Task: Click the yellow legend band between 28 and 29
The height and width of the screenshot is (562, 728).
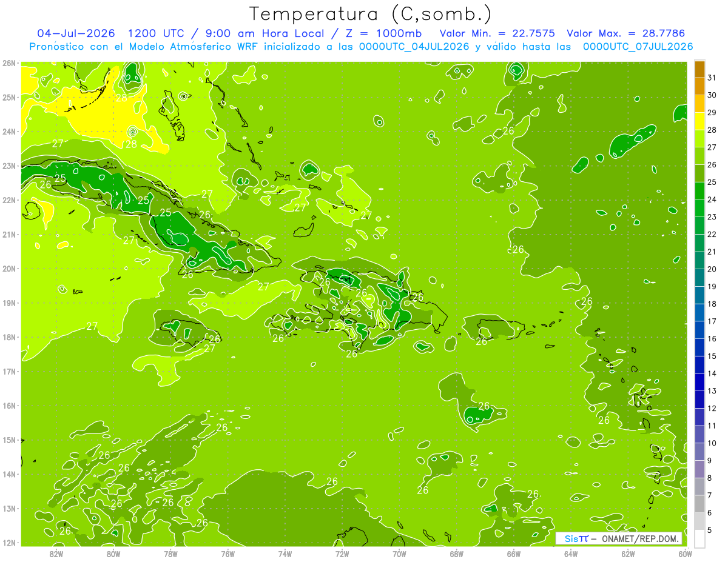Action: [x=699, y=121]
